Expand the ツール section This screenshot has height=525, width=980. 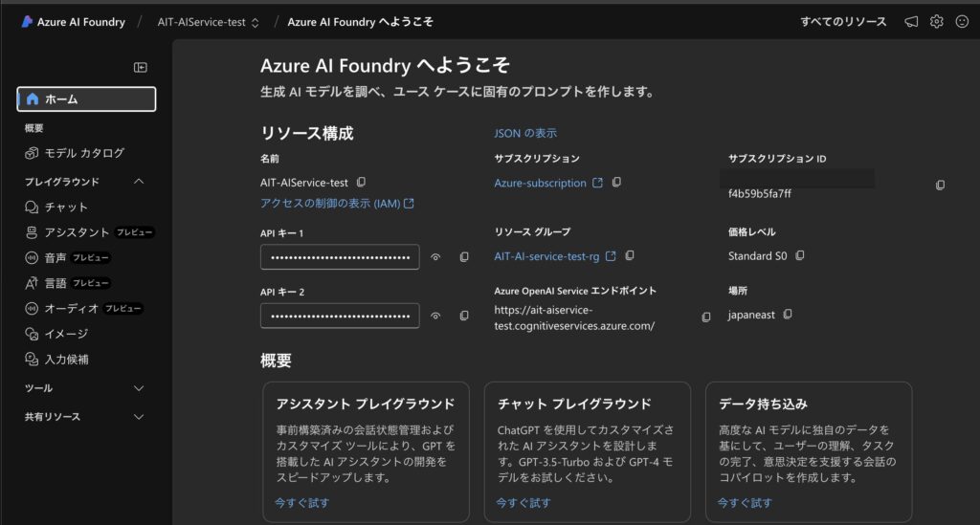tap(139, 388)
